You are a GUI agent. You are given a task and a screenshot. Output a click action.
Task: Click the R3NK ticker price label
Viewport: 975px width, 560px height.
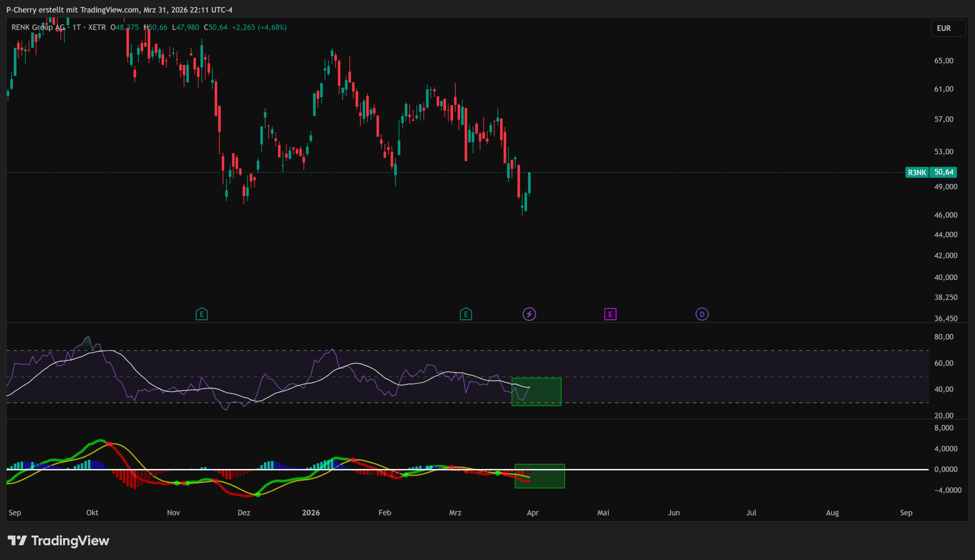[917, 172]
